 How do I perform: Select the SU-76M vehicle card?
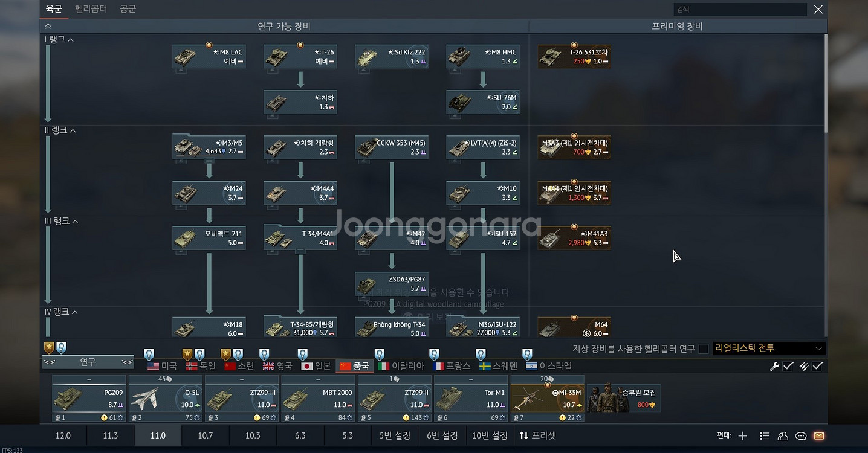(x=483, y=102)
